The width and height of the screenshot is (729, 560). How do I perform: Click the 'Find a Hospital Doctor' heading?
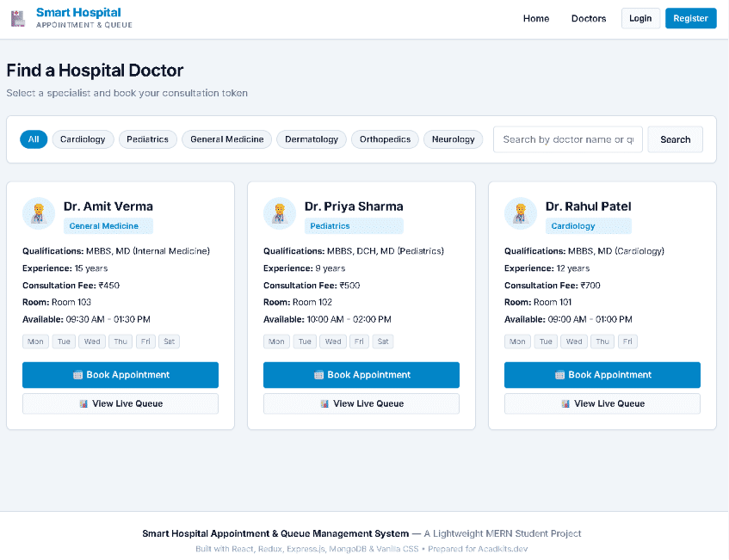point(95,71)
